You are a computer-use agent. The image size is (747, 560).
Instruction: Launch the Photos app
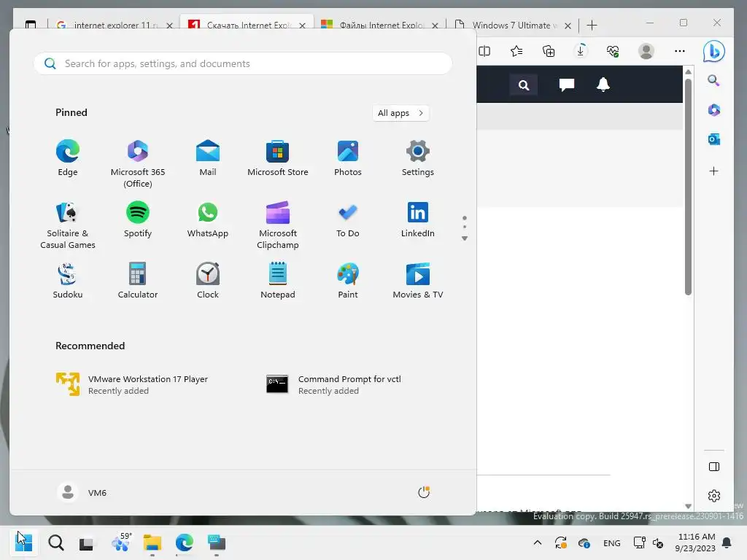(x=348, y=158)
